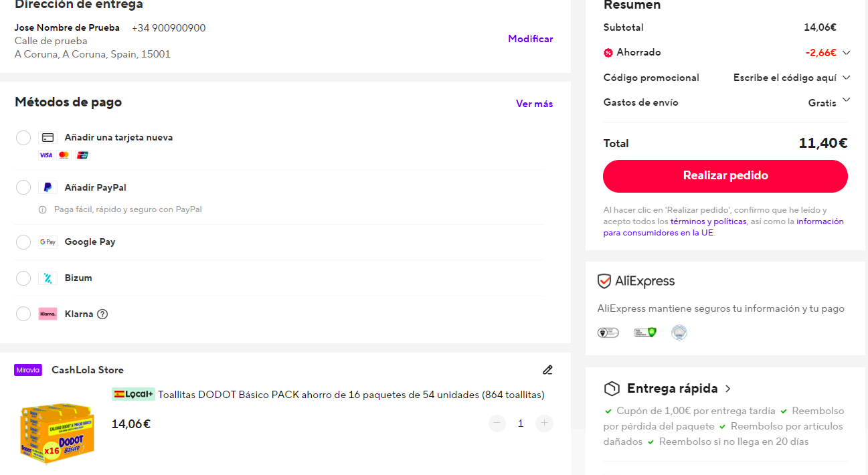
Task: Select Añadir una tarjeta nueva radio button
Action: [23, 138]
